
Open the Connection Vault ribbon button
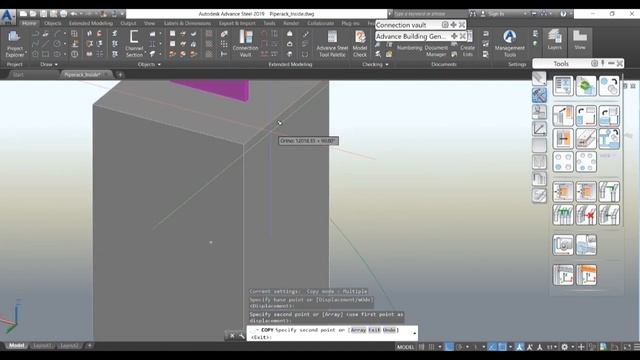tap(245, 43)
